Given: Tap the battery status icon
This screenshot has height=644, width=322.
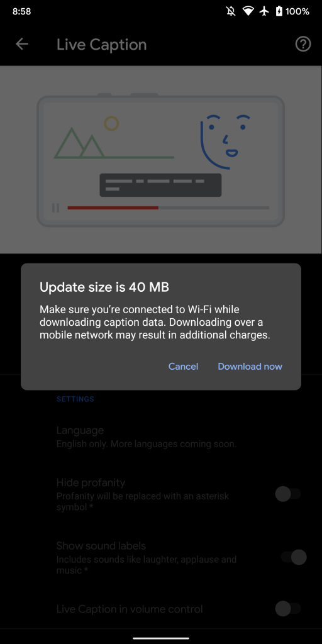Looking at the screenshot, I should point(279,11).
